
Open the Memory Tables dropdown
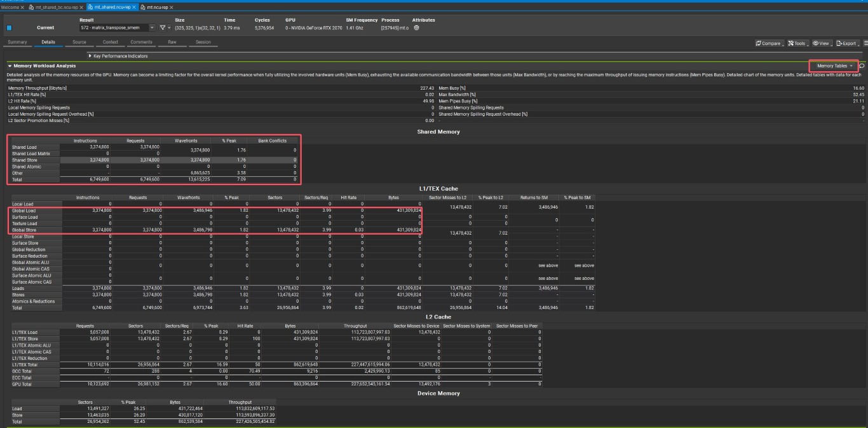coord(833,66)
